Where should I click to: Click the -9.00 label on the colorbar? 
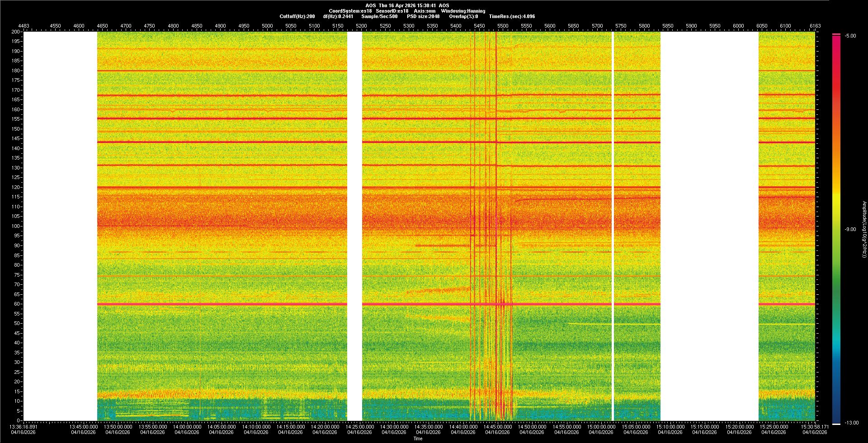pyautogui.click(x=850, y=229)
